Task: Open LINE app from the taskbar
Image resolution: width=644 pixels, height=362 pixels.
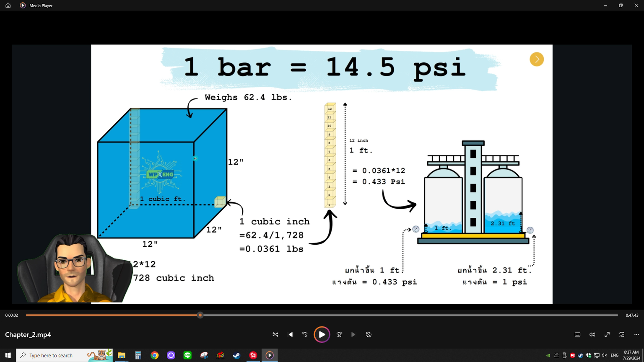Action: click(x=187, y=355)
